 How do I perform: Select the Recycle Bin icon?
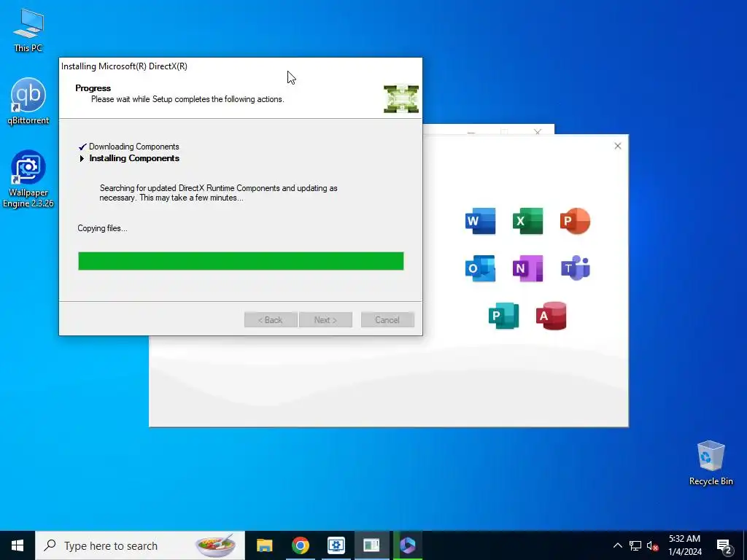[711, 462]
